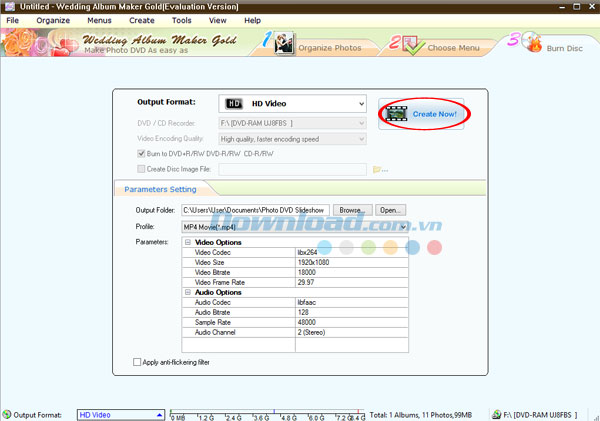Open status bar Output Format HD Video dropdown
Screen dimensions: 600x421
click(121, 415)
